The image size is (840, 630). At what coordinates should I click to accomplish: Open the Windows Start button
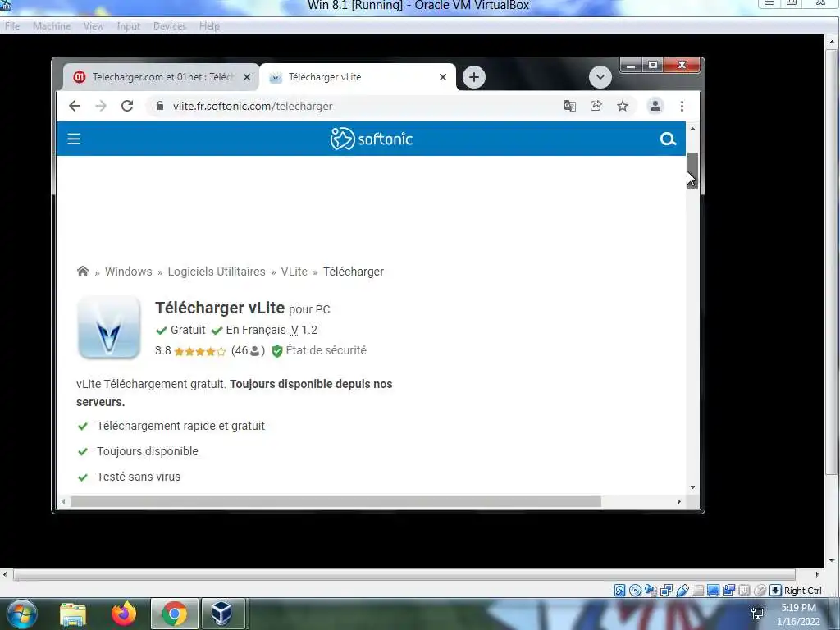point(22,614)
